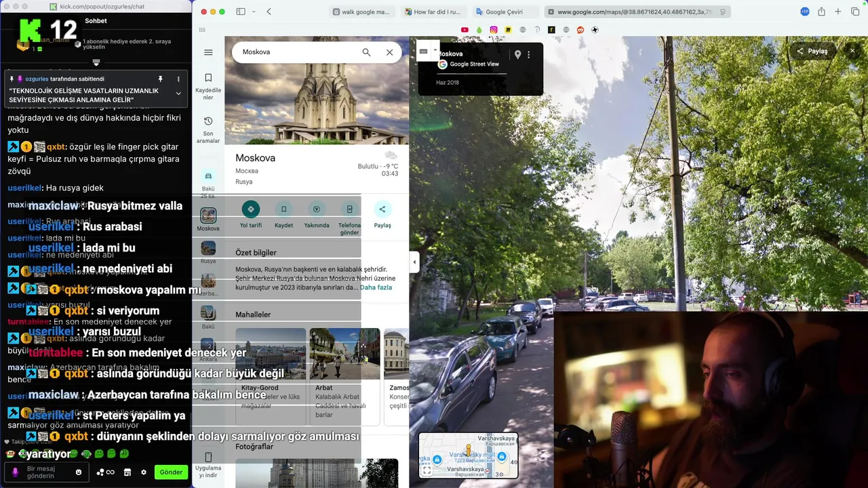Image resolution: width=868 pixels, height=488 pixels.
Task: Click the location pin in Street View card
Action: [517, 55]
